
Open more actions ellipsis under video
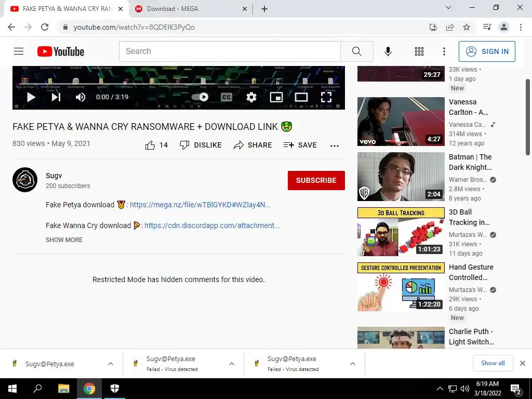[335, 146]
